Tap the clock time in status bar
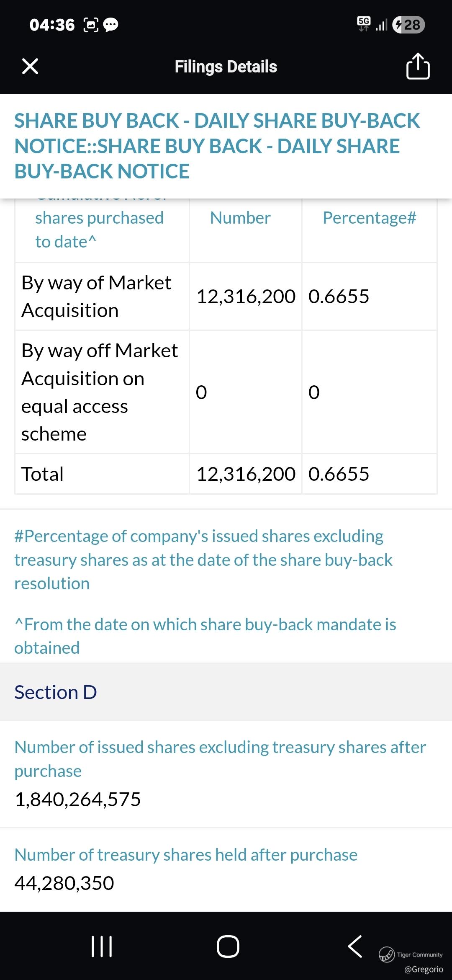Viewport: 452px width, 980px height. coord(52,25)
